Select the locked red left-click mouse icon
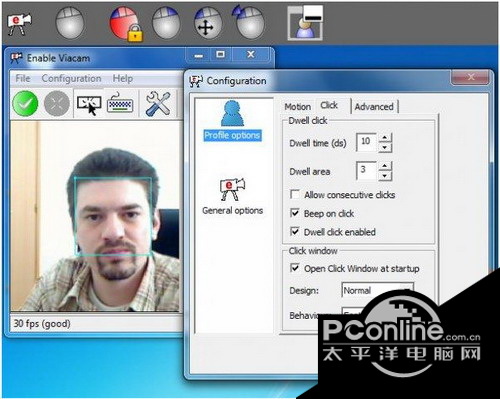This screenshot has height=399, width=500. coord(126,24)
